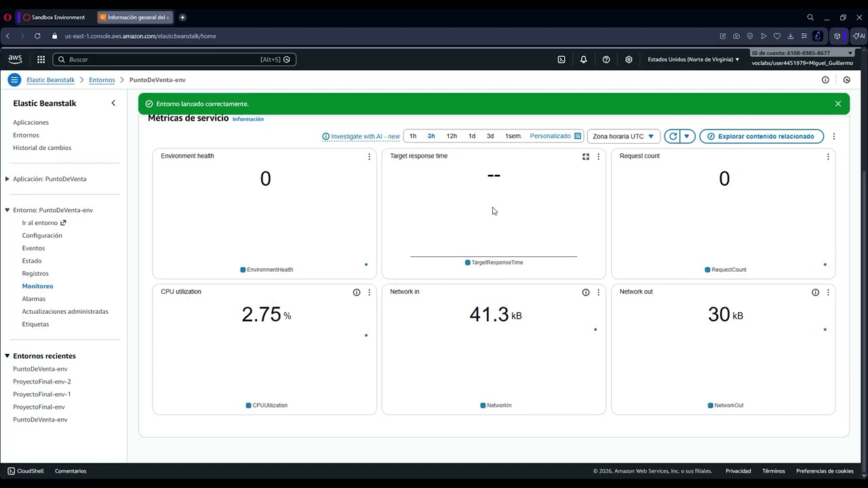Collapse the Entornos recientes section
Viewport: 868px width, 488px height.
coord(7,356)
